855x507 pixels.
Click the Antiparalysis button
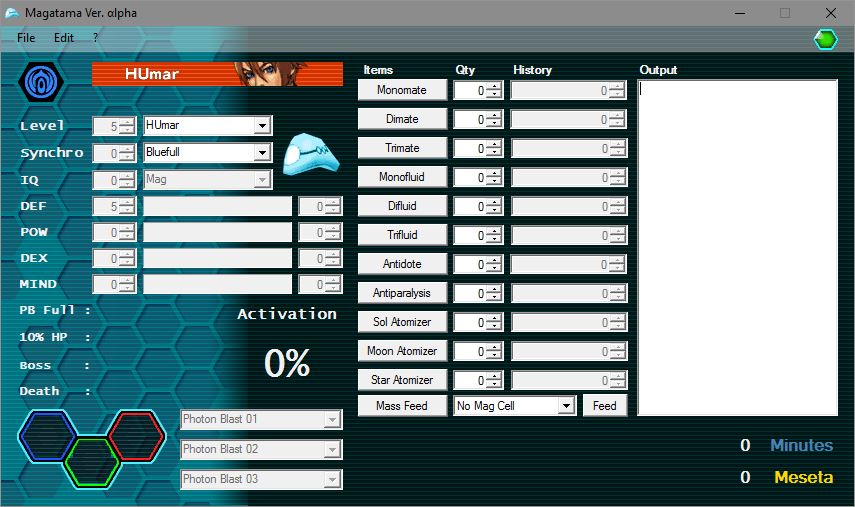pyautogui.click(x=402, y=293)
